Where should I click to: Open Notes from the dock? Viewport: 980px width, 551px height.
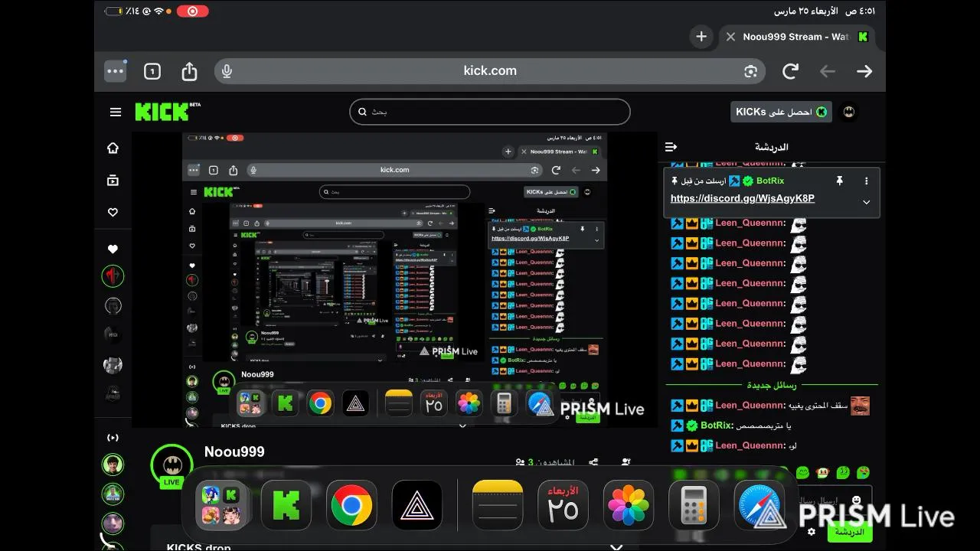click(x=498, y=506)
